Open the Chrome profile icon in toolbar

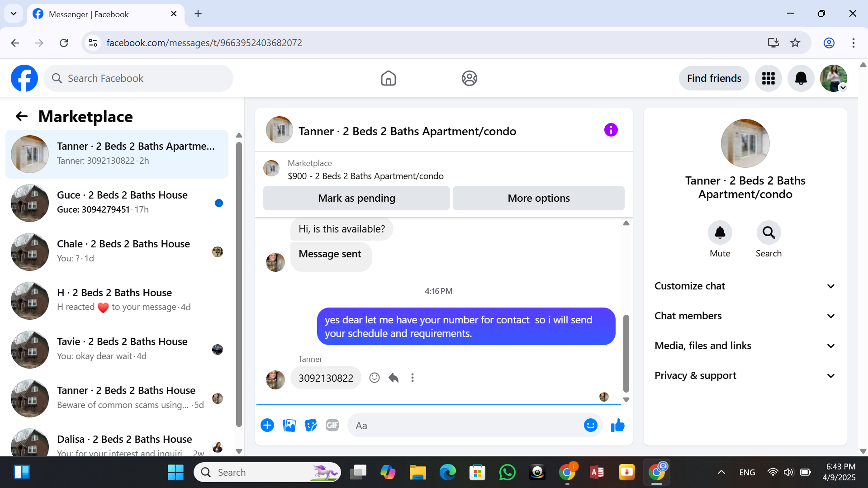point(829,43)
